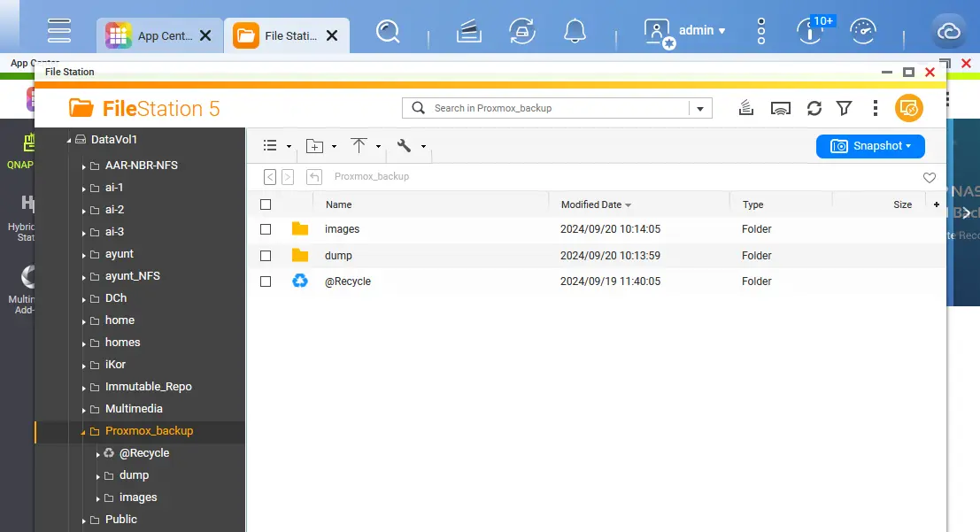The image size is (980, 532).
Task: Click the browse mode list icon
Action: pos(270,146)
